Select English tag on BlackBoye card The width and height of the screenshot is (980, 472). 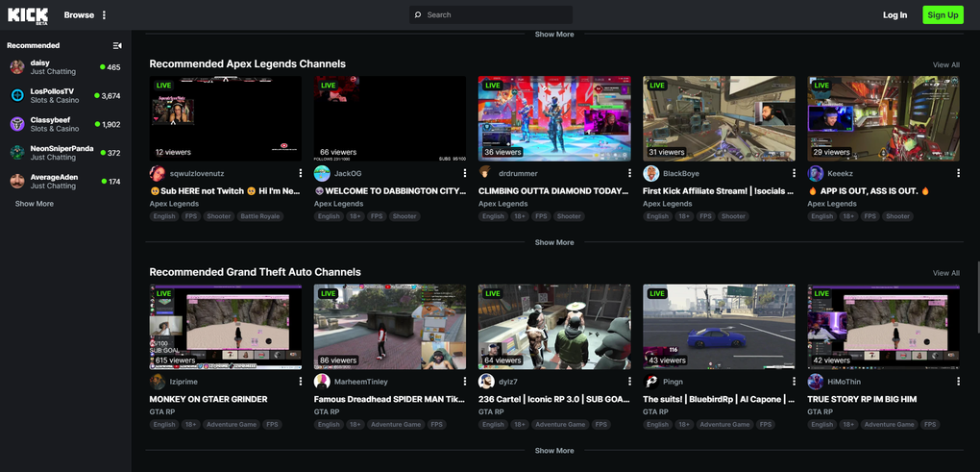(x=657, y=216)
